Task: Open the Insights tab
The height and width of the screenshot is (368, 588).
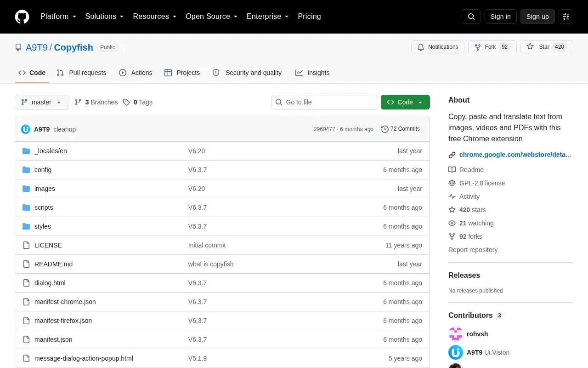Action: [x=312, y=73]
